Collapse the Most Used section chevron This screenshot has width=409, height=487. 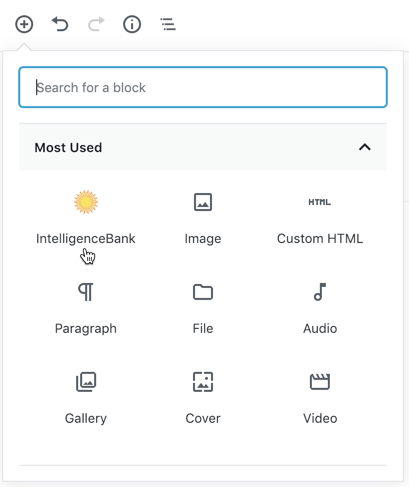coord(365,147)
